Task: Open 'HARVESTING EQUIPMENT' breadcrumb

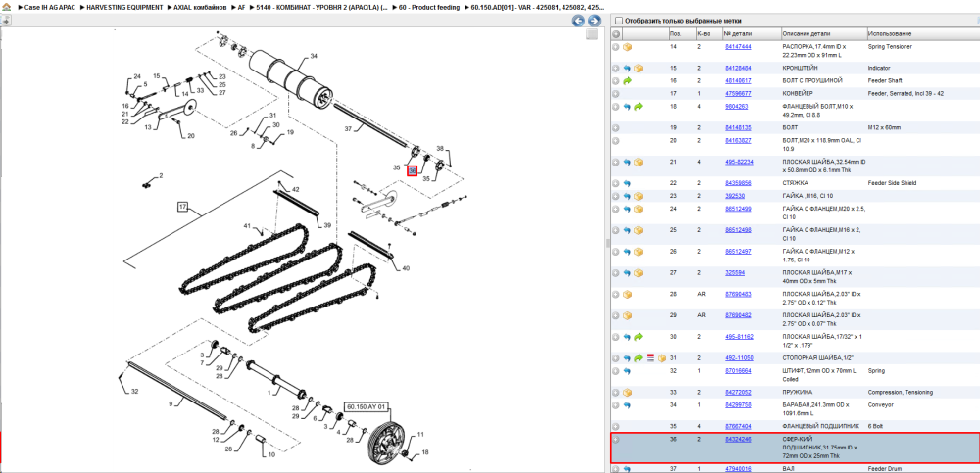Action: pyautogui.click(x=125, y=7)
